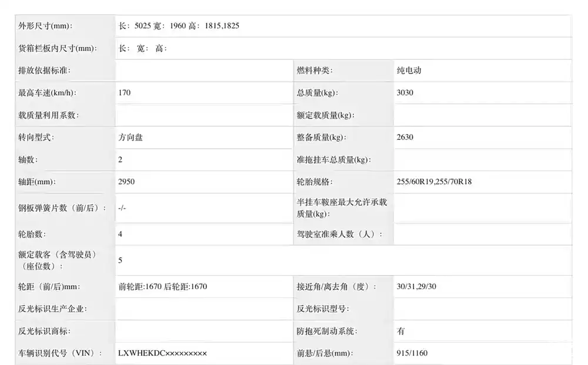Viewport: 588px width, 365px height.
Task: Select the 前轮距:1670 后轮距:1670 value
Action: click(x=162, y=287)
